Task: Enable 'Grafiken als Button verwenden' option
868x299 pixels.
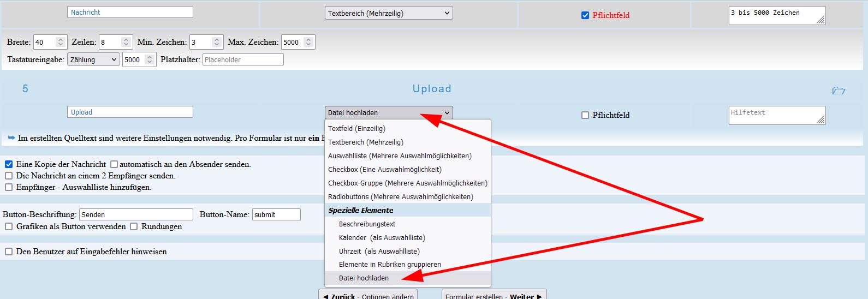Action: pos(9,226)
